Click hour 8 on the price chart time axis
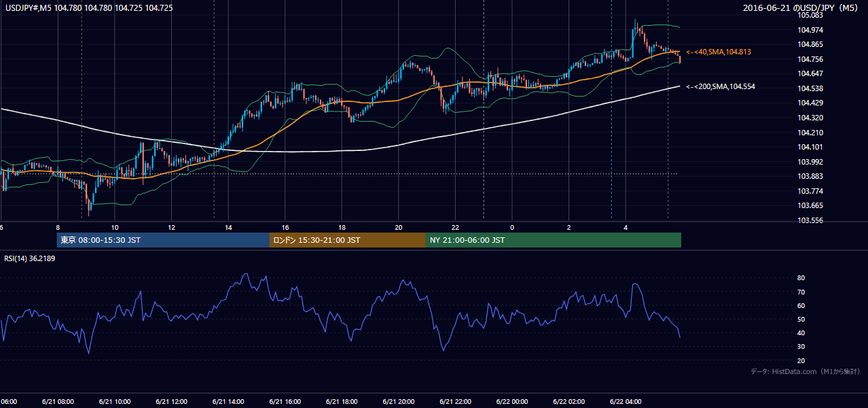 point(58,227)
